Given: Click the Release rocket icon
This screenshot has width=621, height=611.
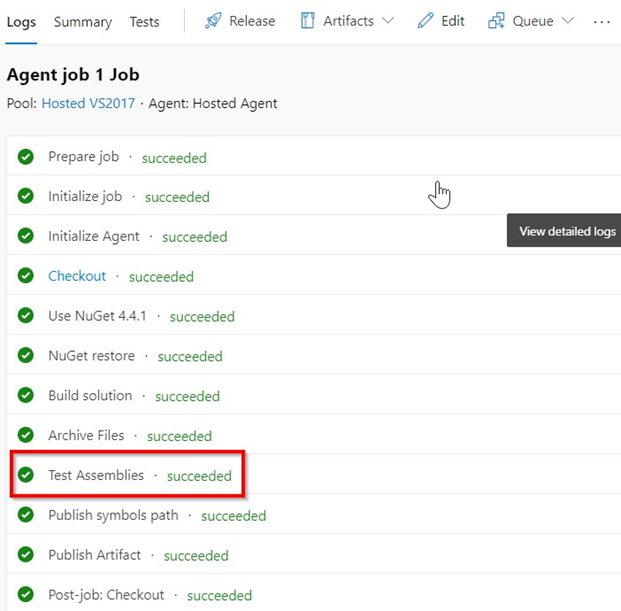Looking at the screenshot, I should click(x=213, y=21).
